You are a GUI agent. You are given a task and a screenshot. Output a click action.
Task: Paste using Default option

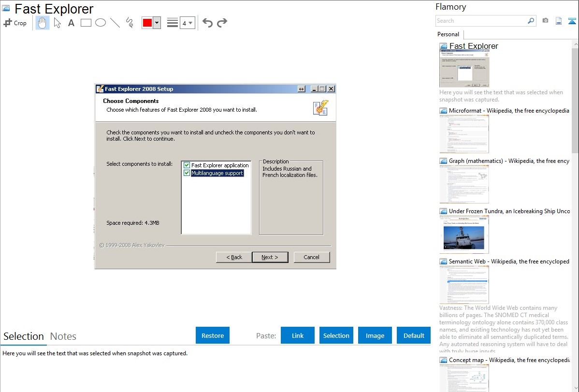[414, 335]
